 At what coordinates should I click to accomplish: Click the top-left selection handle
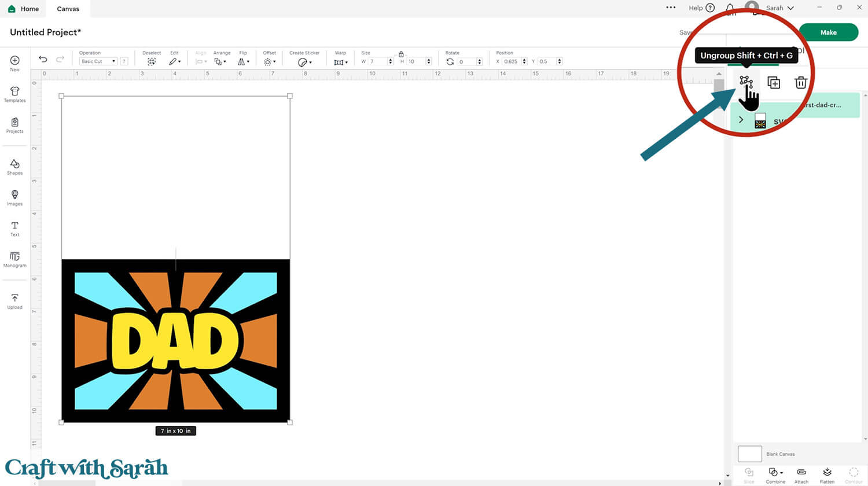[62, 96]
